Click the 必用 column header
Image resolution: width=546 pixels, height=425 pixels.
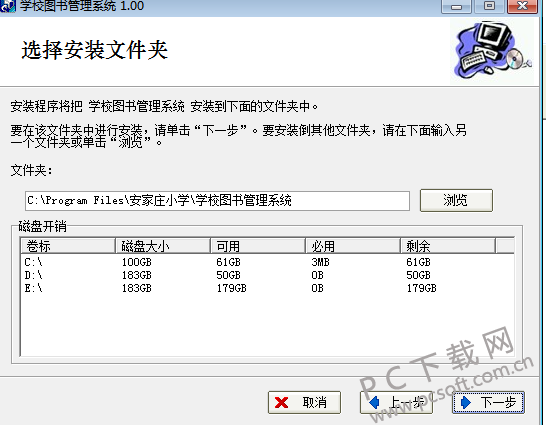pyautogui.click(x=353, y=246)
